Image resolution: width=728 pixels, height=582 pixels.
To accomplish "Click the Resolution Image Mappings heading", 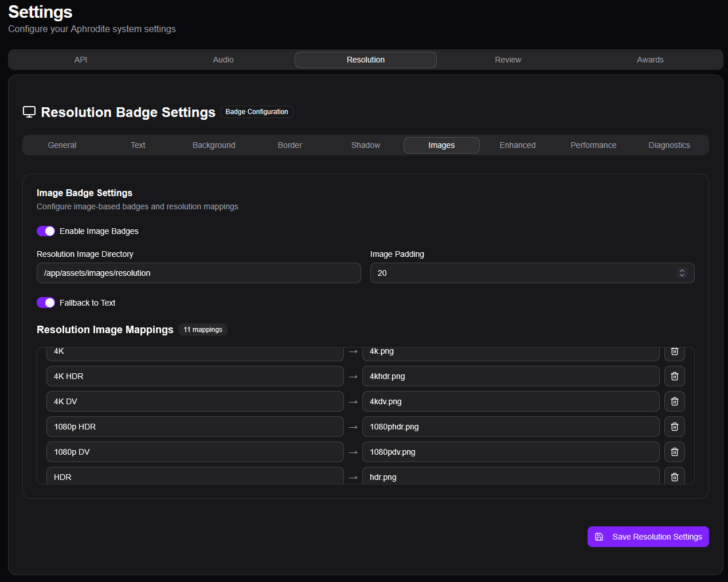I will 105,330.
